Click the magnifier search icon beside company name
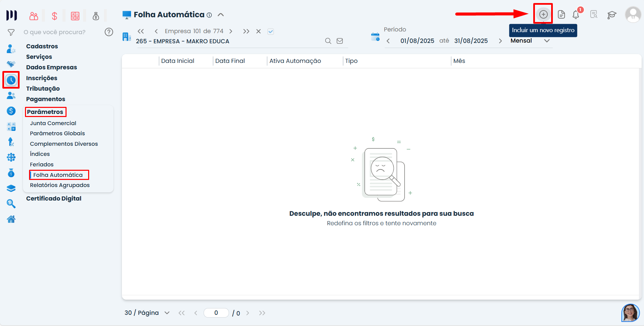The height and width of the screenshot is (326, 644). (328, 41)
